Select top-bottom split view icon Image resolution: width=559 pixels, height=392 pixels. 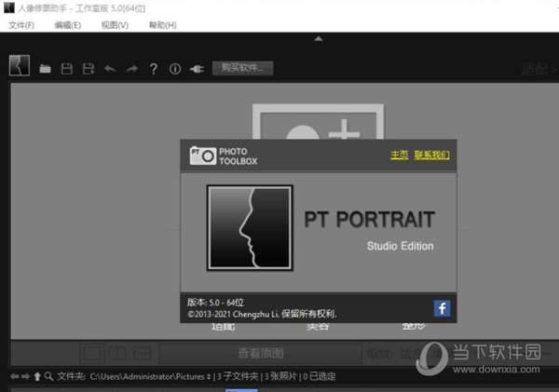(x=143, y=354)
